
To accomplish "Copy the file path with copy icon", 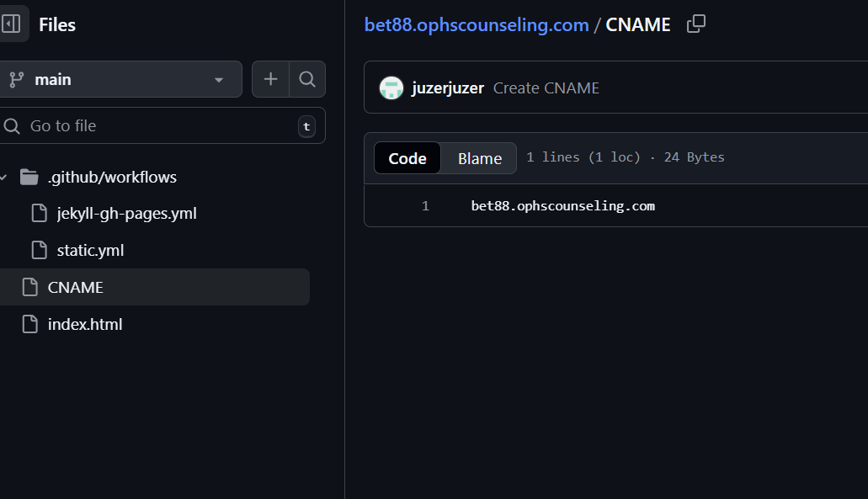I will (695, 24).
